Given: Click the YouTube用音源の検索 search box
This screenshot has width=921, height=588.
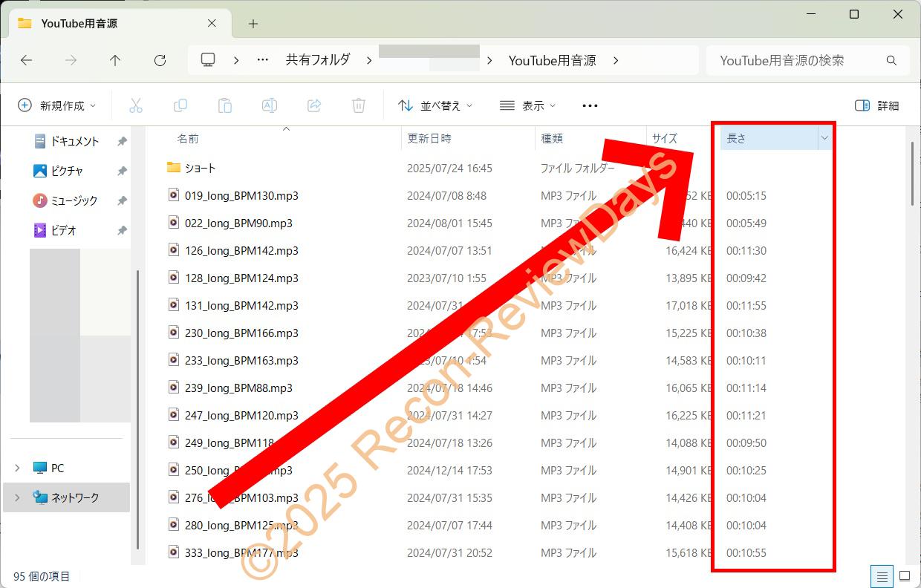Looking at the screenshot, I should point(798,61).
